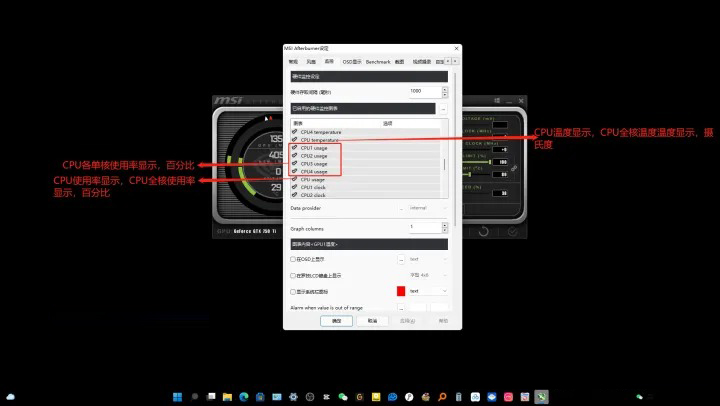Screen dimensions: 720x406
Task: Click the polling period 1000 input field
Action: click(x=425, y=92)
